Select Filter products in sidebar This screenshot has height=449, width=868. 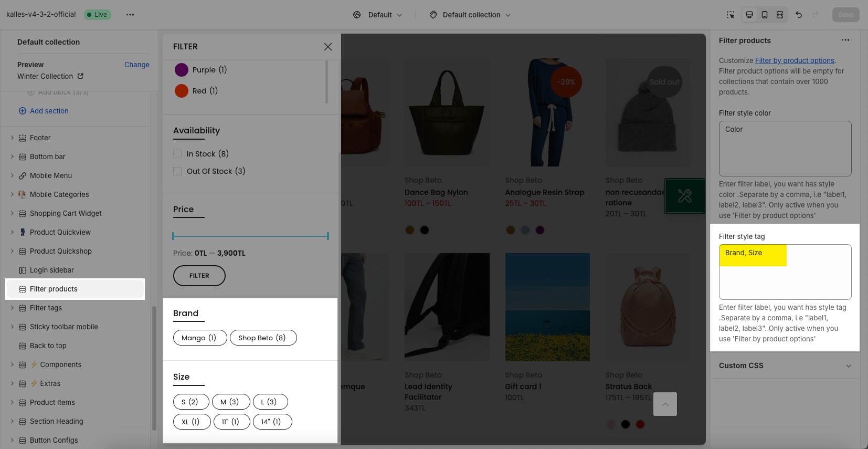[75, 289]
